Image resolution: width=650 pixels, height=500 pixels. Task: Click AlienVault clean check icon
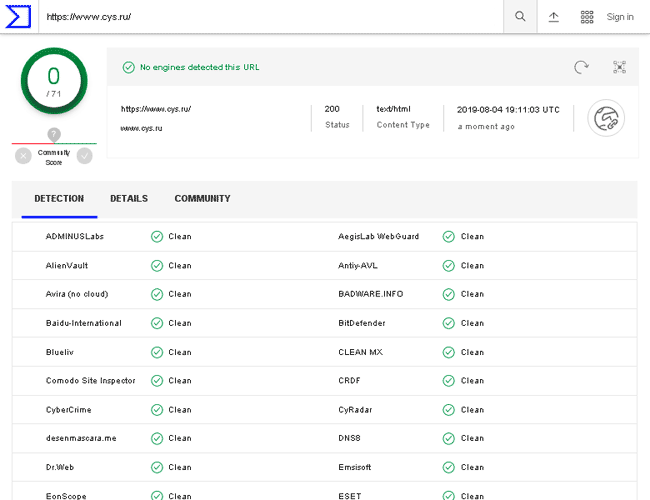pos(157,266)
